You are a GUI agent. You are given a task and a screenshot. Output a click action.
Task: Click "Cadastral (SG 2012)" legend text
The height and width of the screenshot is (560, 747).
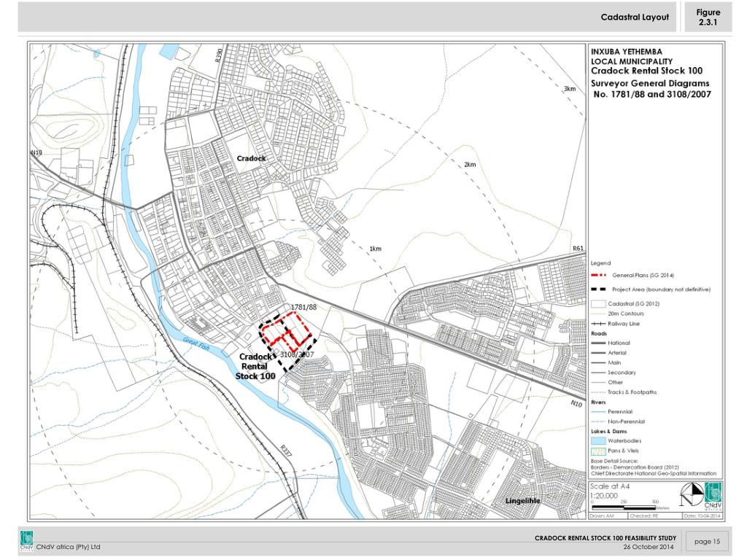pos(634,304)
